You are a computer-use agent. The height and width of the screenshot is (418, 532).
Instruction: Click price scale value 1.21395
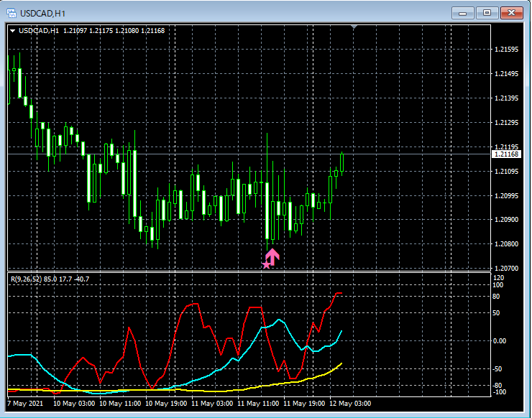click(x=506, y=98)
